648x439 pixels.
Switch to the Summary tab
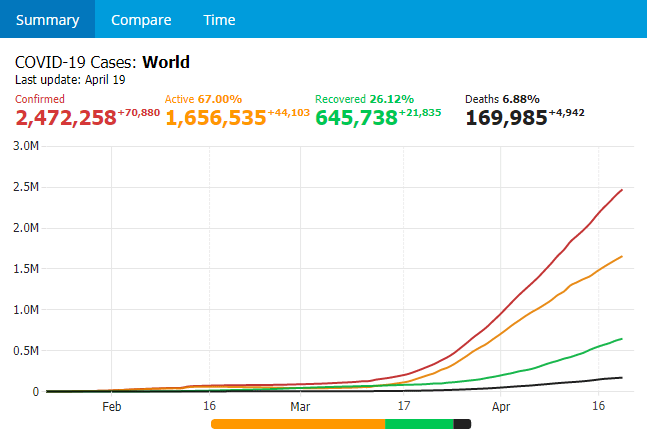(47, 20)
